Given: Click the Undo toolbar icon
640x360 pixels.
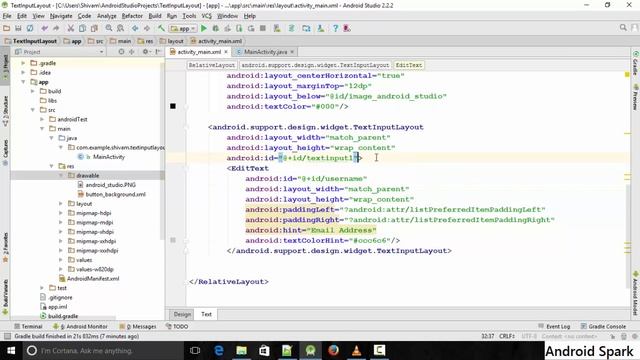Looking at the screenshot, I should point(44,28).
